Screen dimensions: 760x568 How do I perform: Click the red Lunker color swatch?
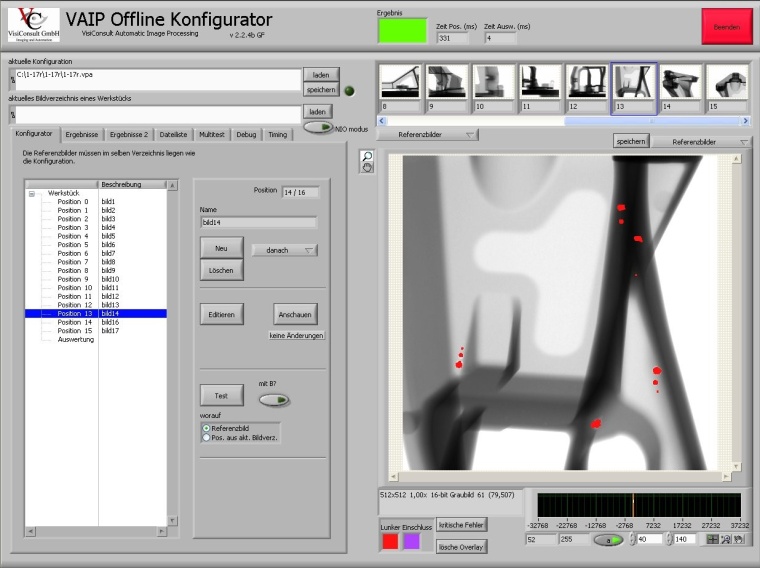tap(390, 541)
